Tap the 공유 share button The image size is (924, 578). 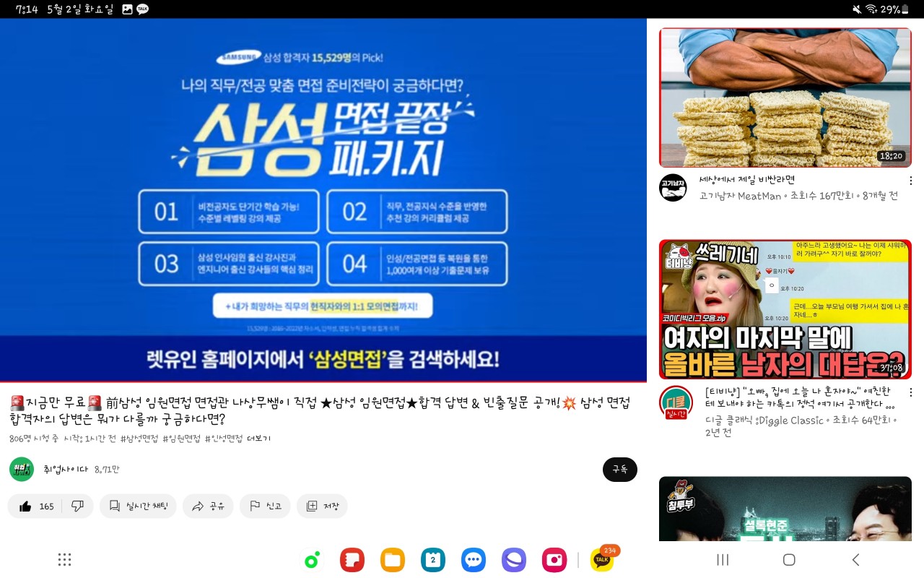click(208, 506)
